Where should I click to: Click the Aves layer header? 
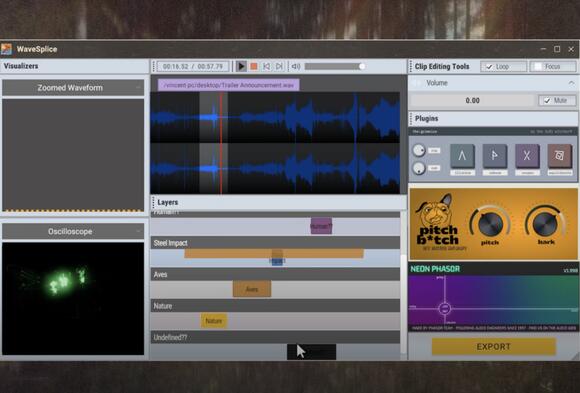(275, 274)
